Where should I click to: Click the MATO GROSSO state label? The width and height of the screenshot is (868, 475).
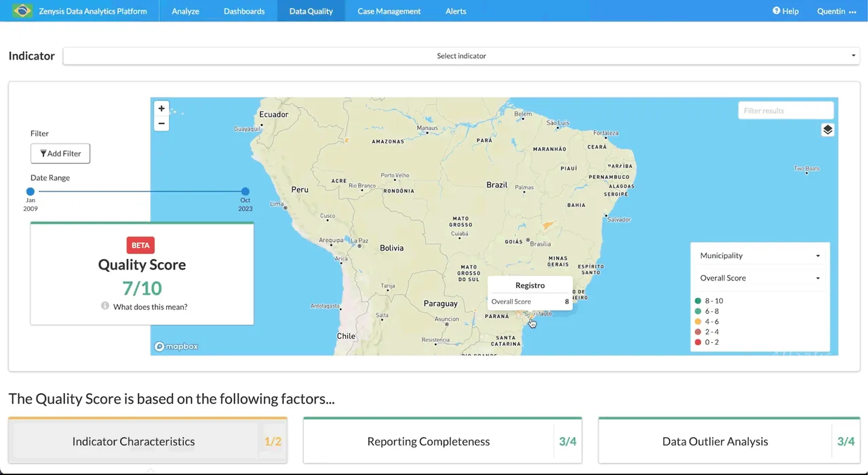[x=460, y=222]
